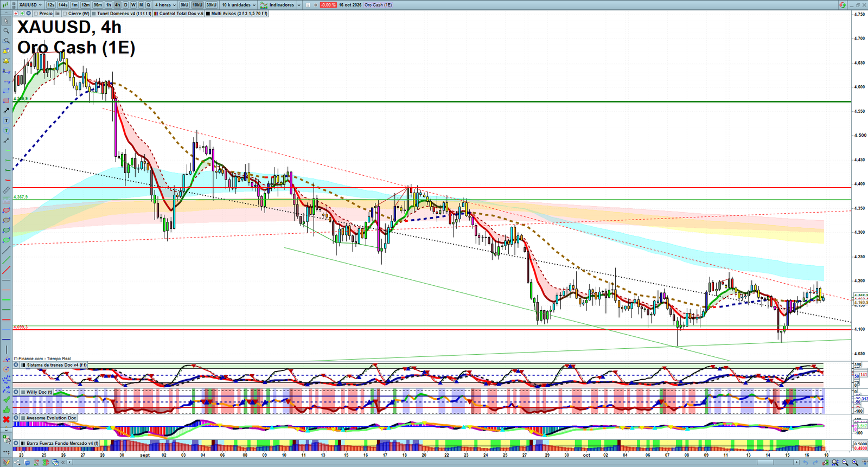The width and height of the screenshot is (868, 467).
Task: Click the red X delete icon
Action: (x=7, y=419)
